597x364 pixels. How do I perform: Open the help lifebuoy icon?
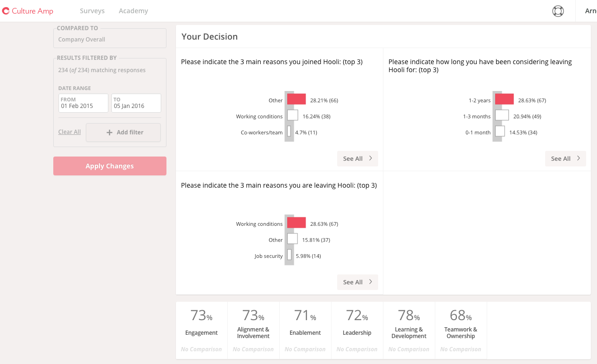558,11
